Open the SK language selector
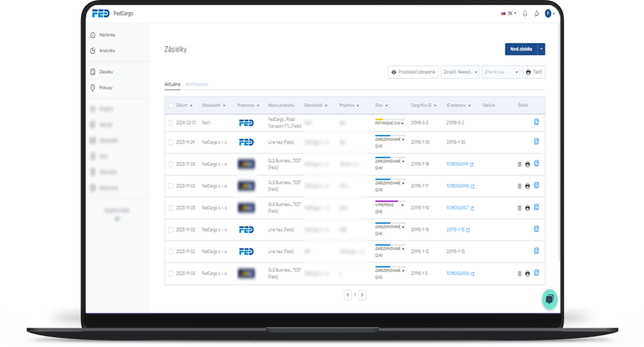Image resolution: width=644 pixels, height=347 pixels. click(509, 14)
